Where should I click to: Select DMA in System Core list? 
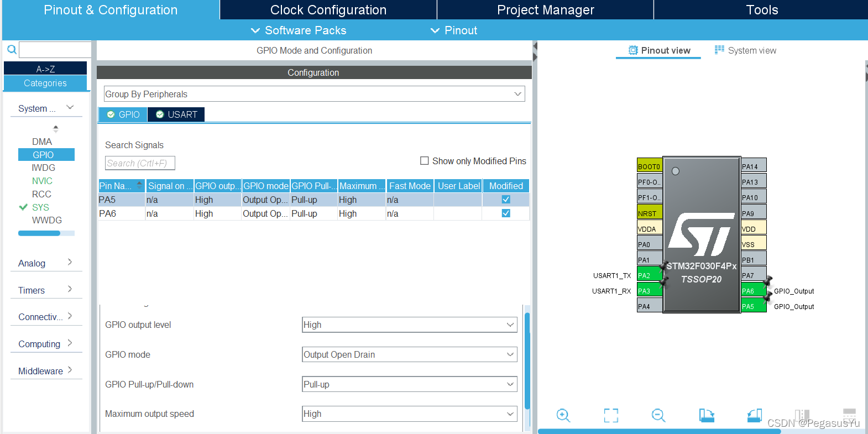pos(42,142)
